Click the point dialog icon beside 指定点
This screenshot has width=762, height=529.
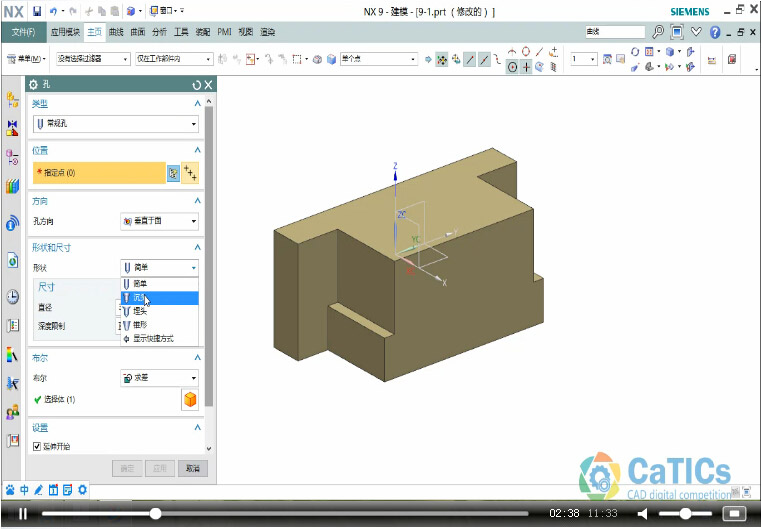point(173,173)
